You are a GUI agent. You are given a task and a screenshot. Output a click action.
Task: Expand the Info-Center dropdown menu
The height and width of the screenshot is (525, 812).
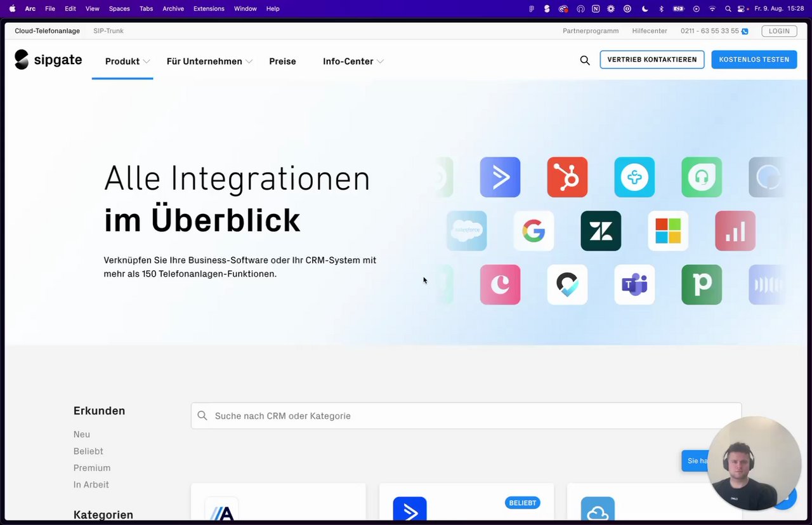click(353, 62)
